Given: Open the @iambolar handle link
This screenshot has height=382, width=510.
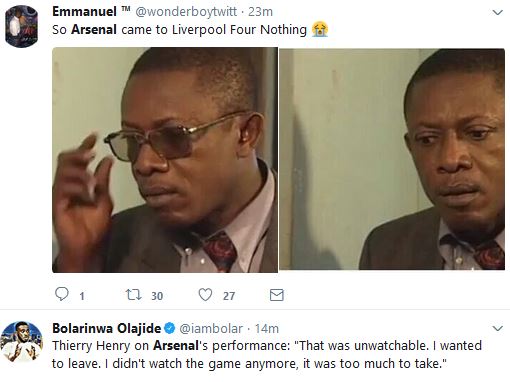Looking at the screenshot, I should pyautogui.click(x=211, y=329).
